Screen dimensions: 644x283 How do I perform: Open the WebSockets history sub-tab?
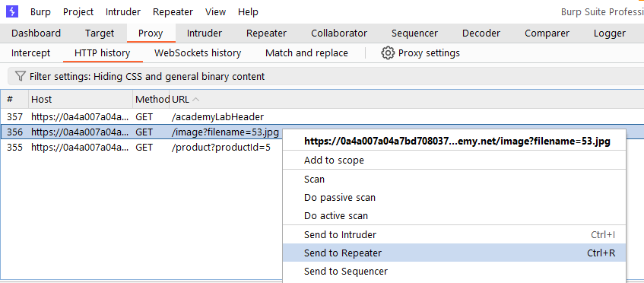(x=198, y=53)
